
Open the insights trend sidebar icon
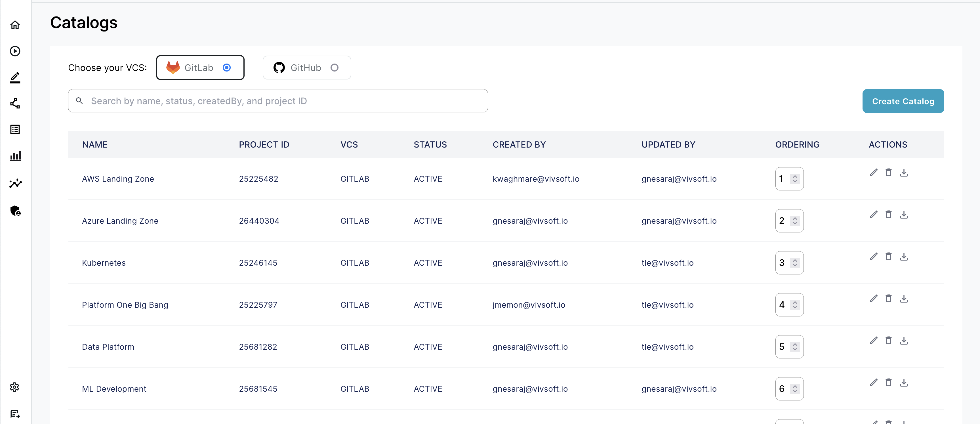tap(15, 183)
